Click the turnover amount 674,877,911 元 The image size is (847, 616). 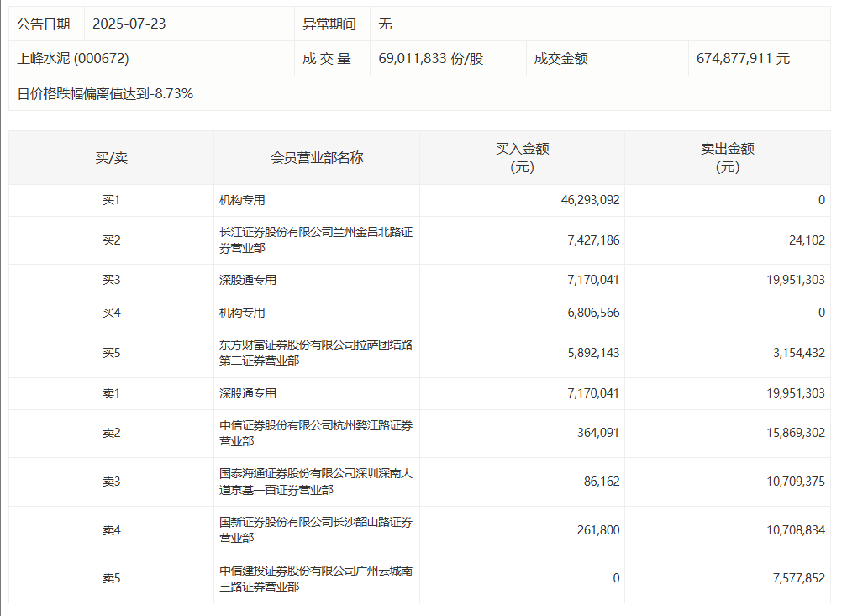pos(743,59)
